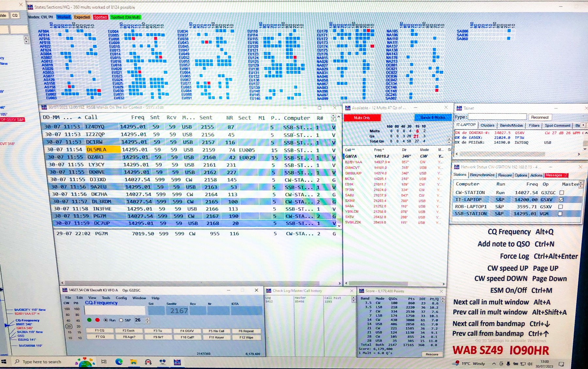
Task: Click the Windows Start button
Action: (x=4, y=361)
